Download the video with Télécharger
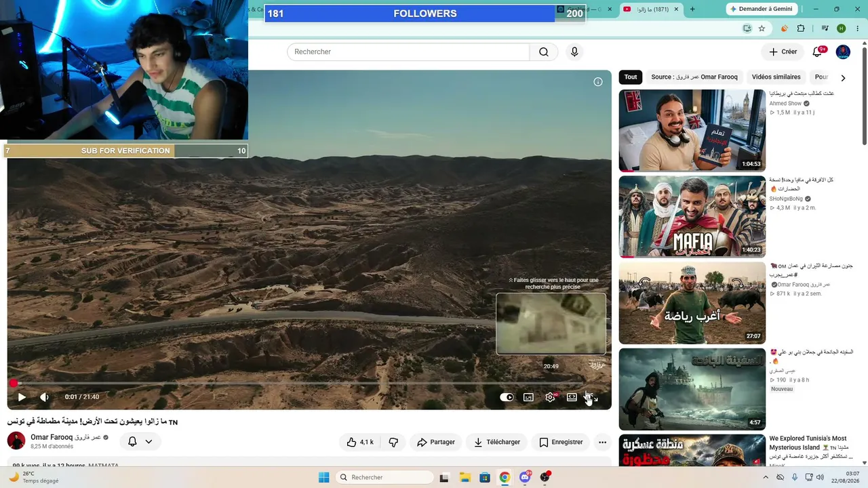This screenshot has width=868, height=488. tap(497, 442)
